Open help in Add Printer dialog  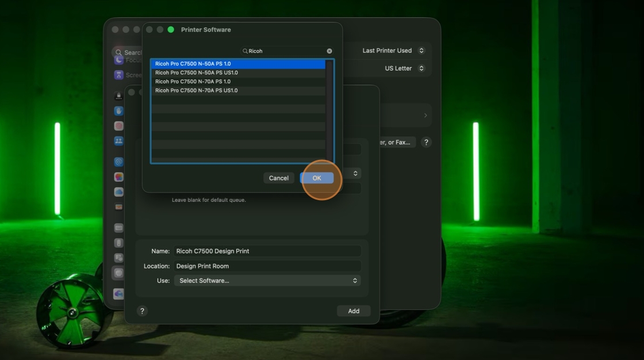[142, 311]
